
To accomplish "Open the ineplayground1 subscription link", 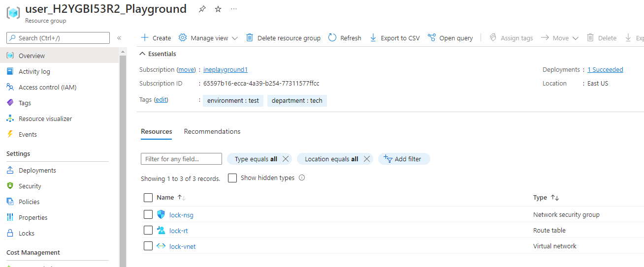I will pyautogui.click(x=225, y=70).
